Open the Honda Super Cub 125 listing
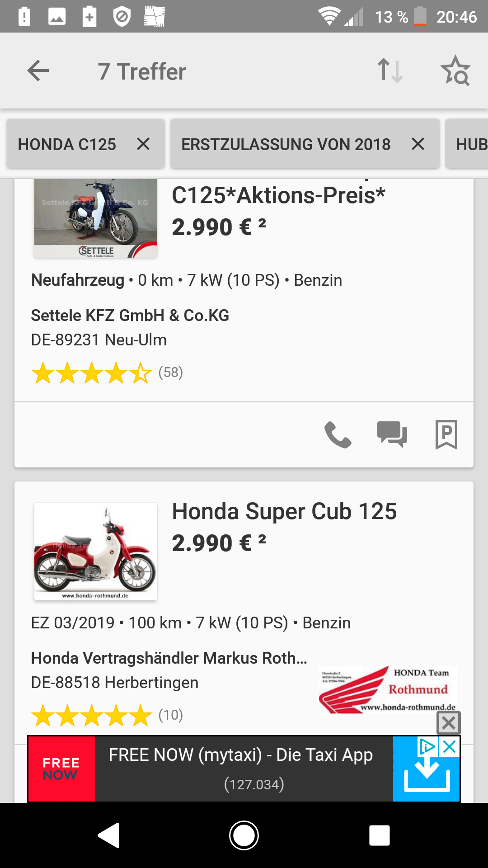Image resolution: width=488 pixels, height=868 pixels. tap(284, 512)
